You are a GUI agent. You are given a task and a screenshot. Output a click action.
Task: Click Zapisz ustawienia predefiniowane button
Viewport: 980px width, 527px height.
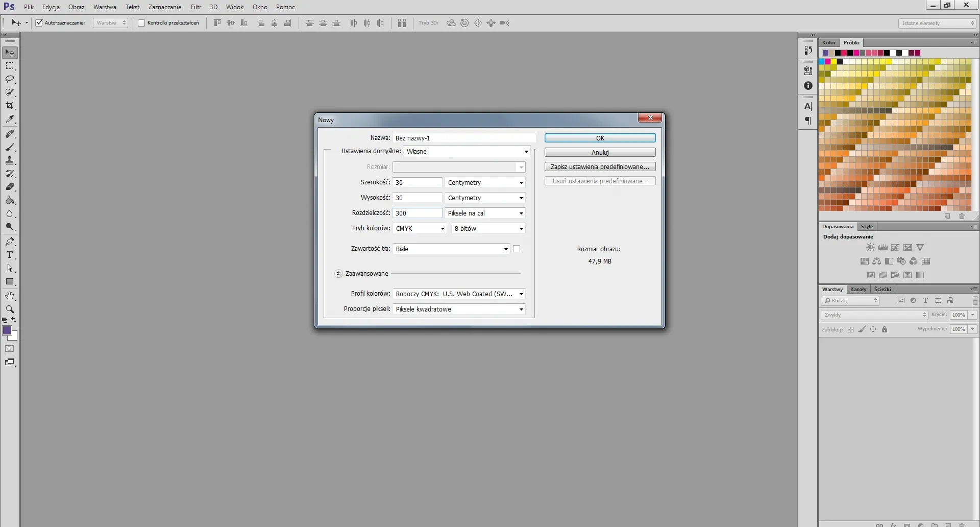(x=600, y=167)
